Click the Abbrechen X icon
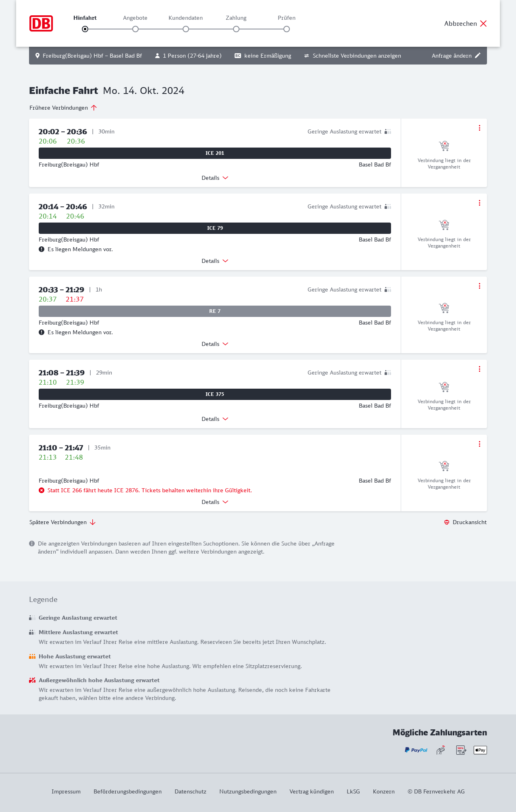 click(x=483, y=23)
